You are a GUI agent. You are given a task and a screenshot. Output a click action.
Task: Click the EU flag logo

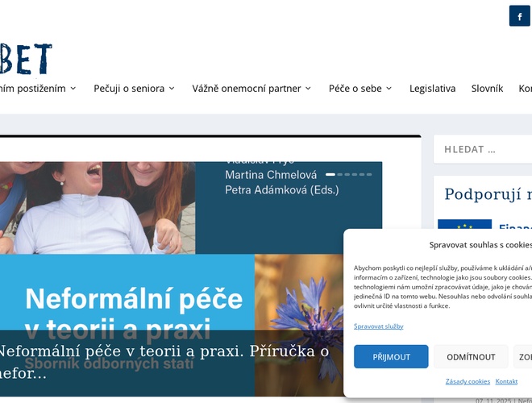[464, 229]
